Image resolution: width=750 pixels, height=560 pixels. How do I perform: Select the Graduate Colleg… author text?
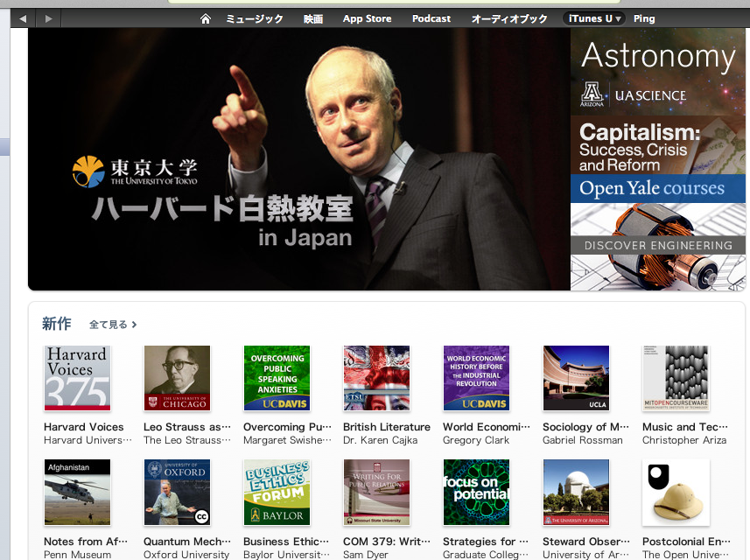tap(486, 554)
